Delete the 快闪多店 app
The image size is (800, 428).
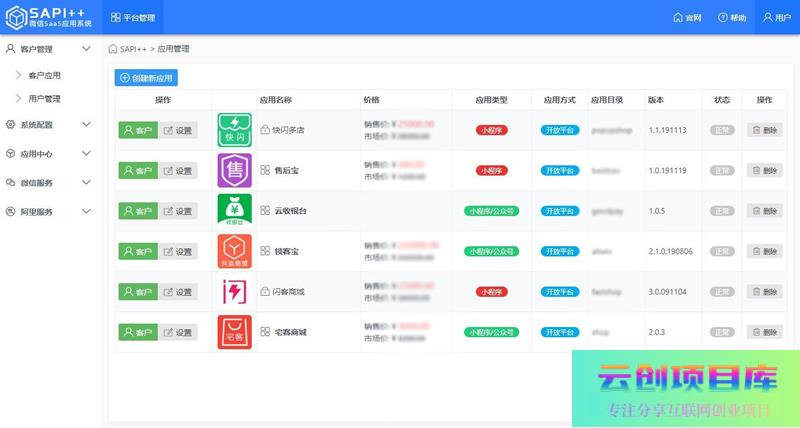[x=765, y=130]
